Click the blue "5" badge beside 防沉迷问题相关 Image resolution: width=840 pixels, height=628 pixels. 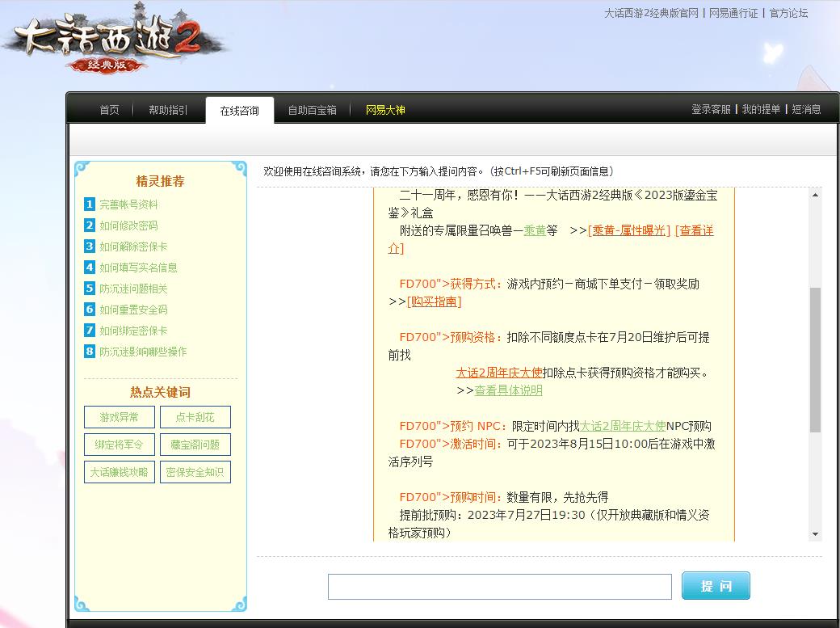[89, 288]
